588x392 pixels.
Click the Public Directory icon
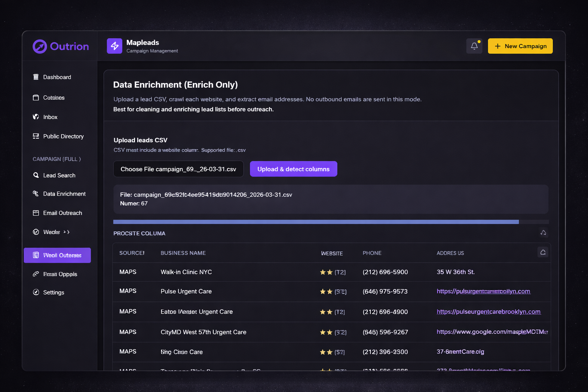click(x=36, y=136)
